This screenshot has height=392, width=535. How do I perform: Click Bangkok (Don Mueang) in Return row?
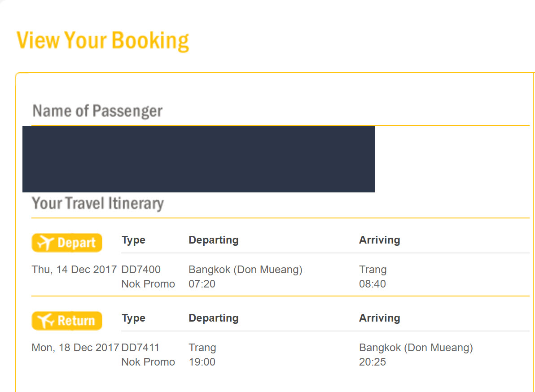416,348
